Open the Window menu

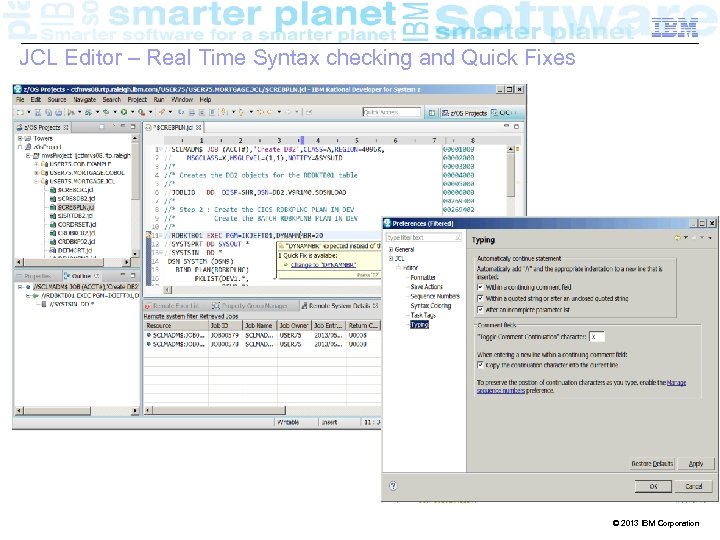click(x=182, y=100)
